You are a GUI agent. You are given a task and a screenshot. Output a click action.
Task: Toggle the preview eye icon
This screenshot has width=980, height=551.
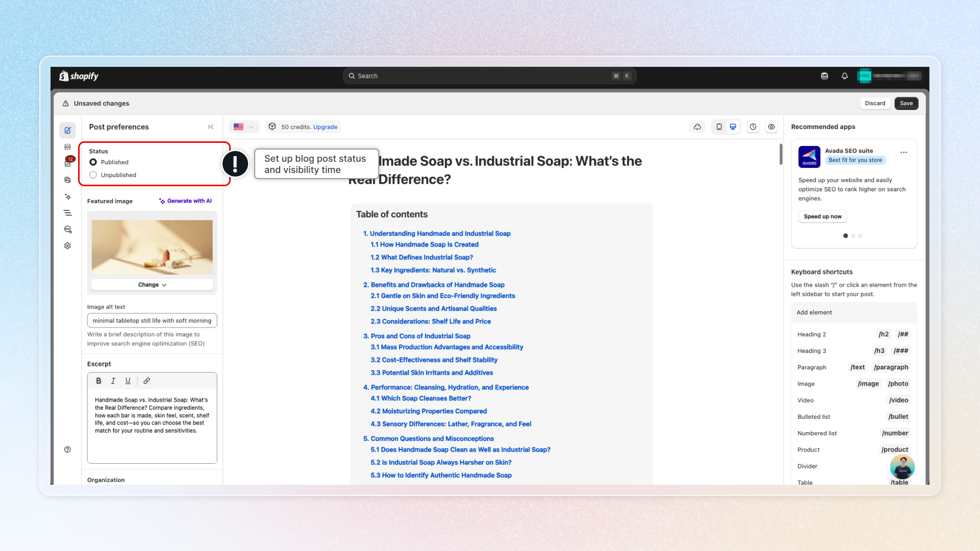[x=771, y=127]
